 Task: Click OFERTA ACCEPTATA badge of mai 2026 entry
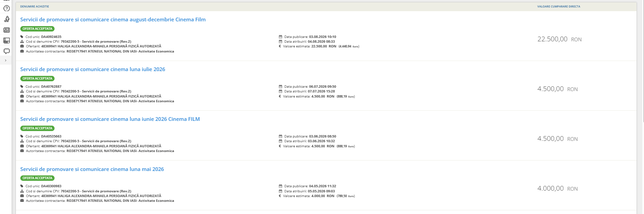pyautogui.click(x=37, y=178)
